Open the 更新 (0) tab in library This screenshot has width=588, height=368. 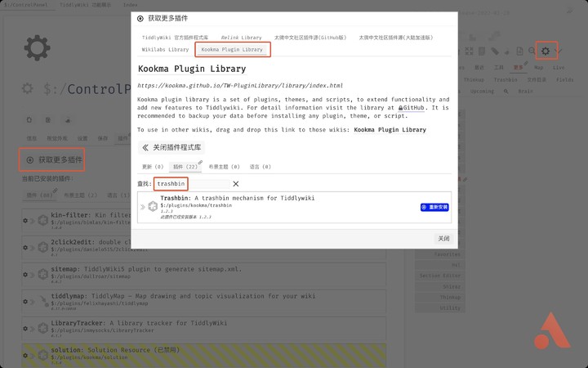(153, 167)
